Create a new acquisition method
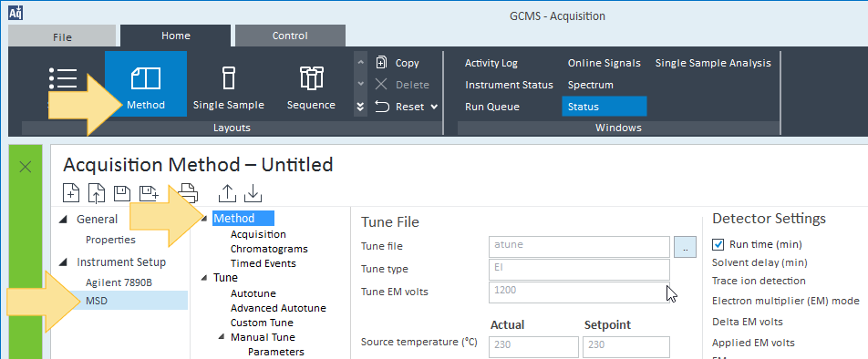 (71, 192)
